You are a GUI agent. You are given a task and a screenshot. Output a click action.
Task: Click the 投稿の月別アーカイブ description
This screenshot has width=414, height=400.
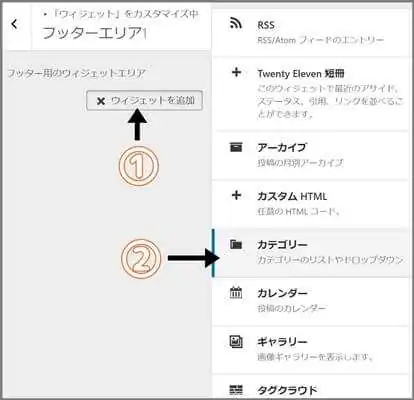(300, 163)
